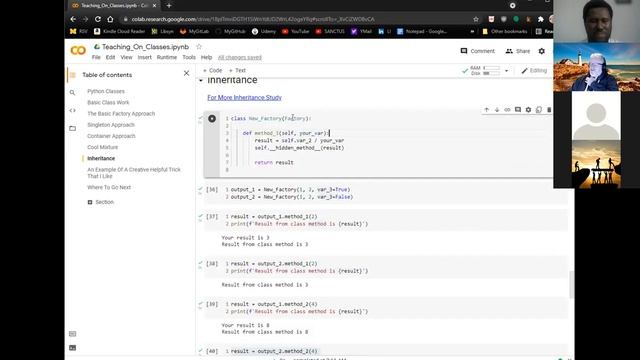
Task: Open code snippets in the sidebar
Action: pos(72,110)
